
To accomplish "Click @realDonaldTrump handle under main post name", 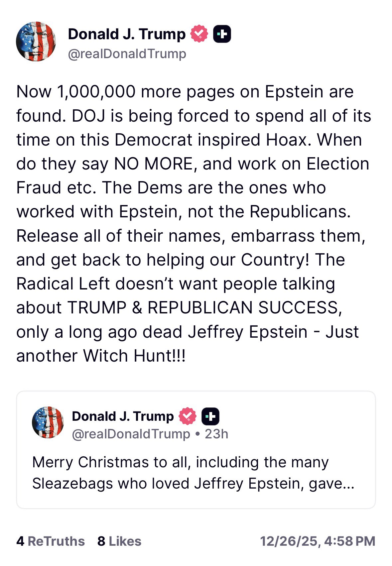I will pyautogui.click(x=127, y=54).
